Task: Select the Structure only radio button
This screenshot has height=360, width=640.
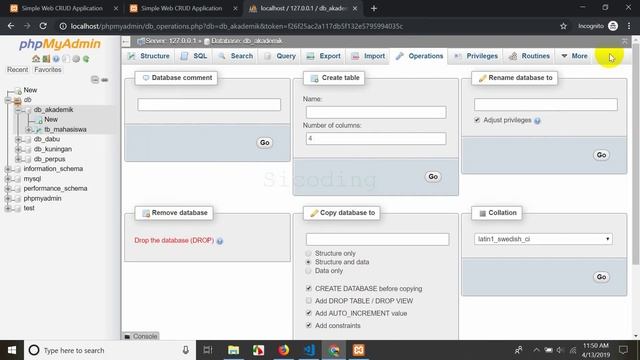Action: click(309, 253)
